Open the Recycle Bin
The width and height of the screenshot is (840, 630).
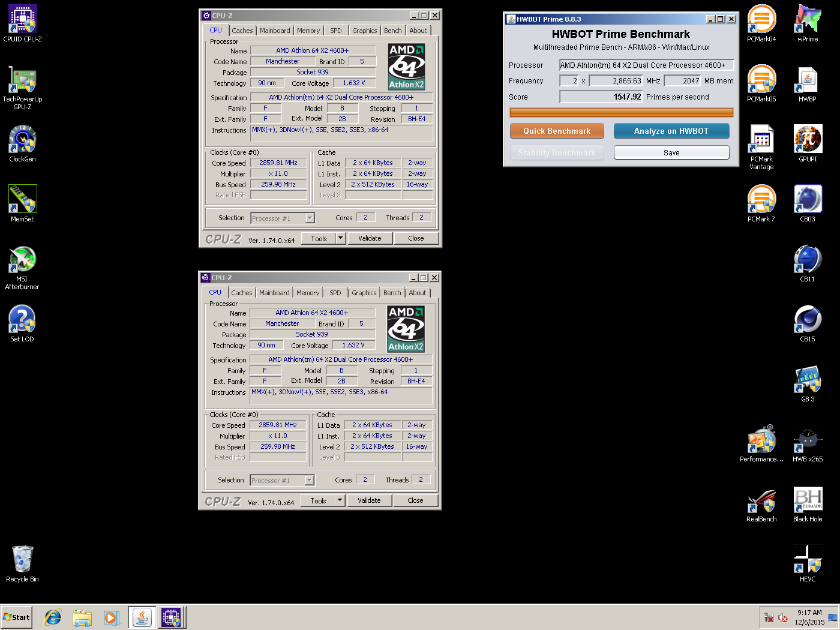[x=22, y=564]
